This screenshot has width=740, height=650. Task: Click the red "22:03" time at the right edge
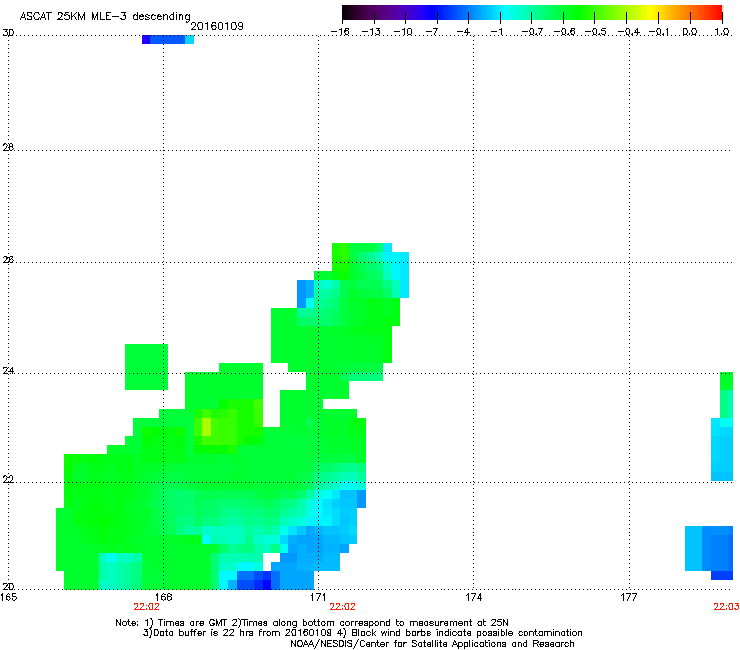click(726, 607)
